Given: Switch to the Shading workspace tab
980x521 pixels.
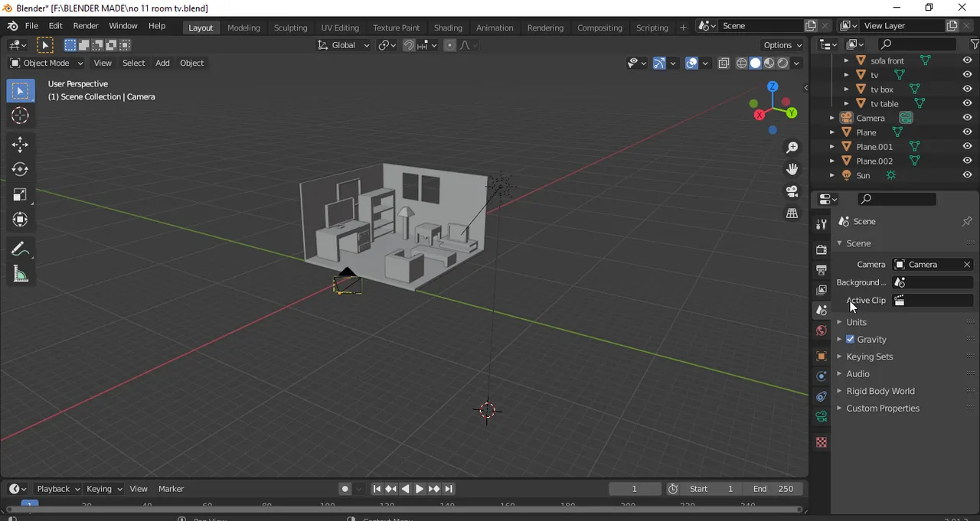Looking at the screenshot, I should pos(448,28).
